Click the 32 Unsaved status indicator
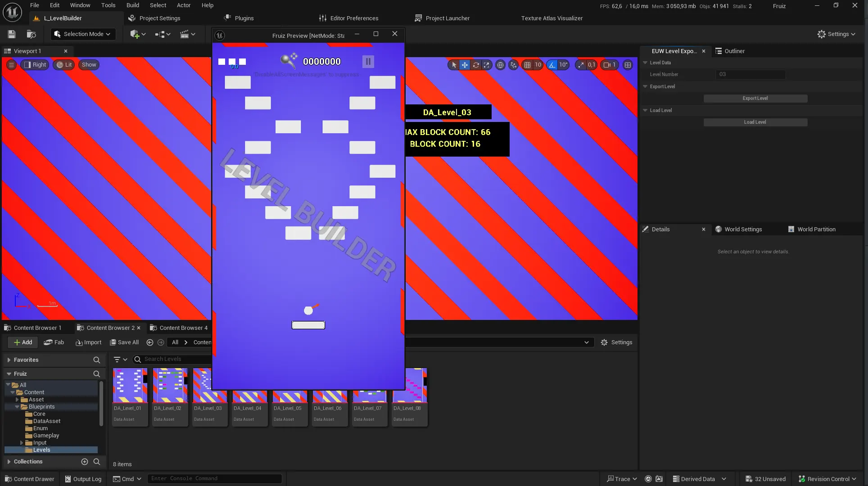Image resolution: width=868 pixels, height=486 pixels. (x=765, y=479)
